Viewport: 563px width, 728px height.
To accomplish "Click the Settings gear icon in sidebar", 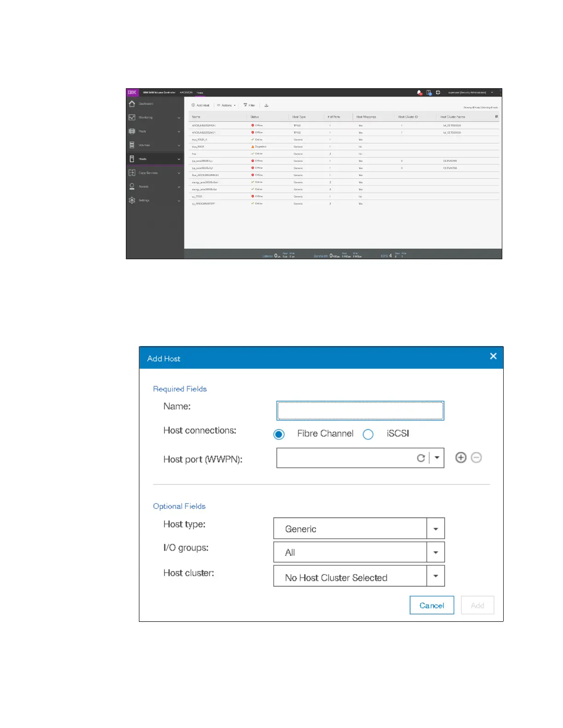I will point(132,200).
